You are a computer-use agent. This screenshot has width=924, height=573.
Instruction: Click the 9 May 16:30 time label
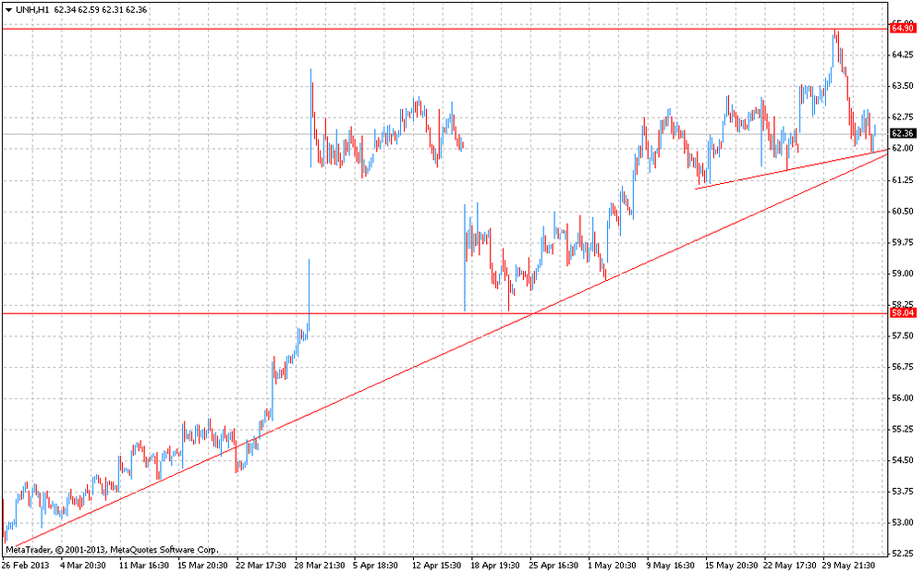(x=671, y=566)
